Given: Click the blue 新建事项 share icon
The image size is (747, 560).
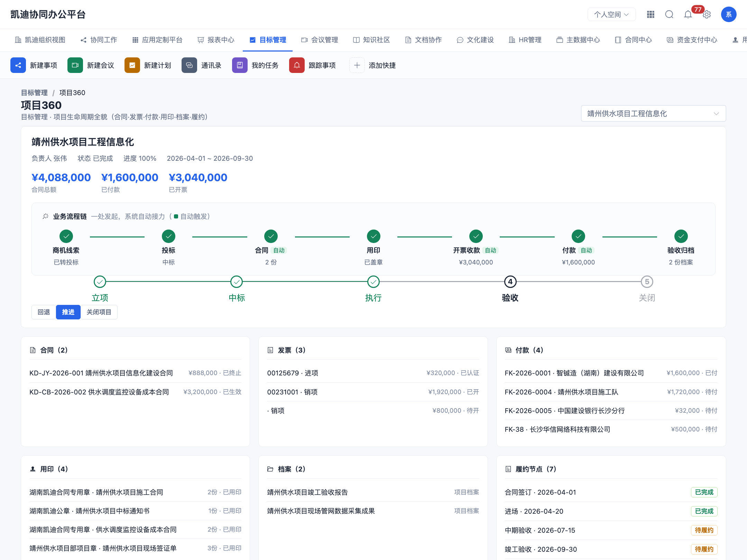Looking at the screenshot, I should 18,65.
